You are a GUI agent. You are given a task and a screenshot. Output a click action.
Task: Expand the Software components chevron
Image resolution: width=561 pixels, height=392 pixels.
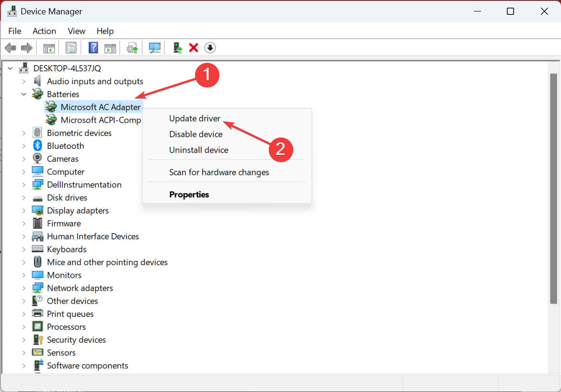coord(23,366)
